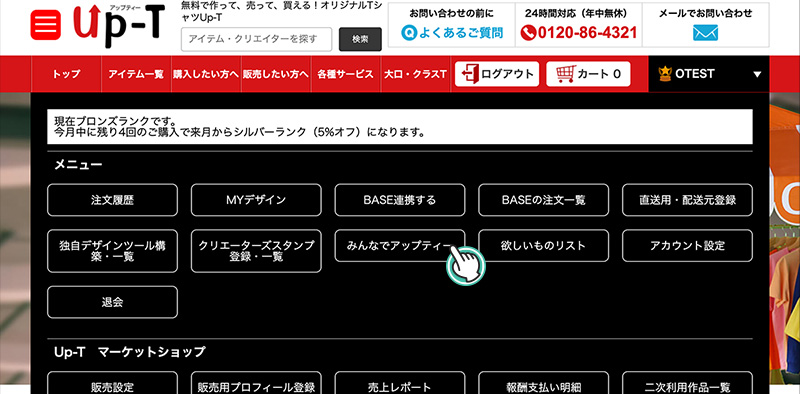Open アカウント設定 account settings
Viewport: 800px width, 394px height.
(x=687, y=245)
